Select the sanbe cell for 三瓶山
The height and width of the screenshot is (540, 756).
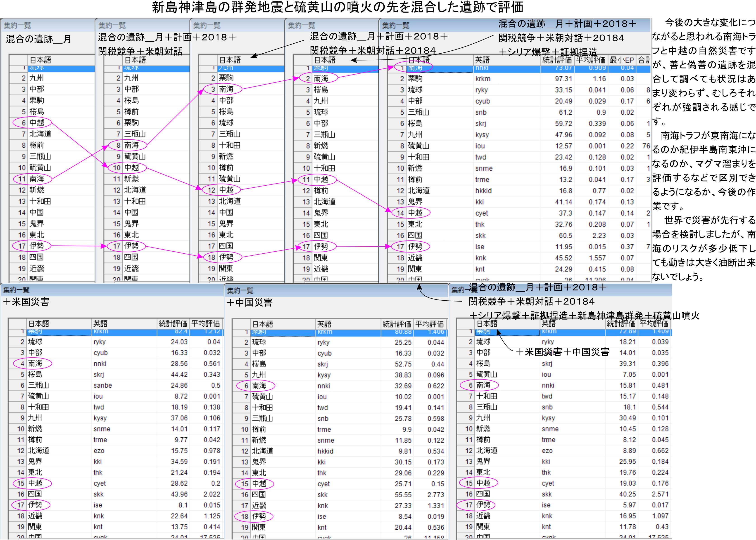point(102,385)
